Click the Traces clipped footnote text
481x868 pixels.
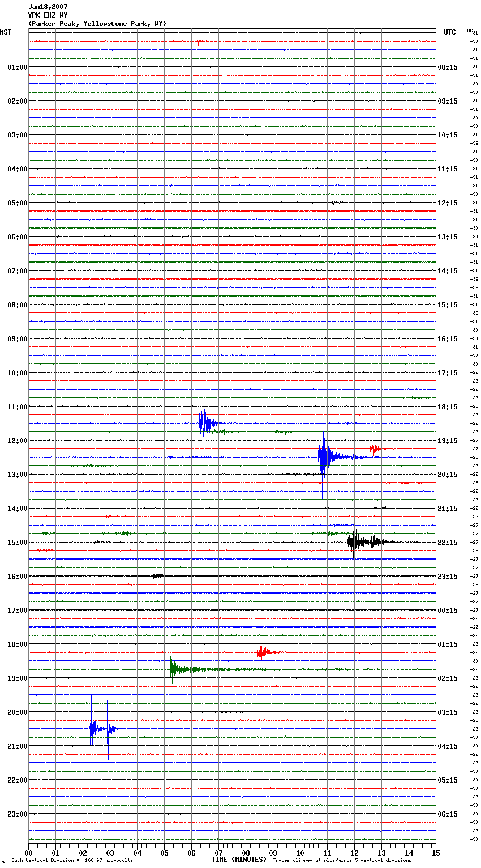click(342, 861)
